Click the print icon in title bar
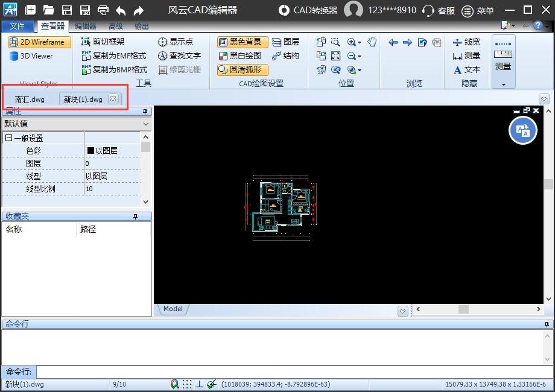Viewport: 555px width, 392px height. [103, 10]
